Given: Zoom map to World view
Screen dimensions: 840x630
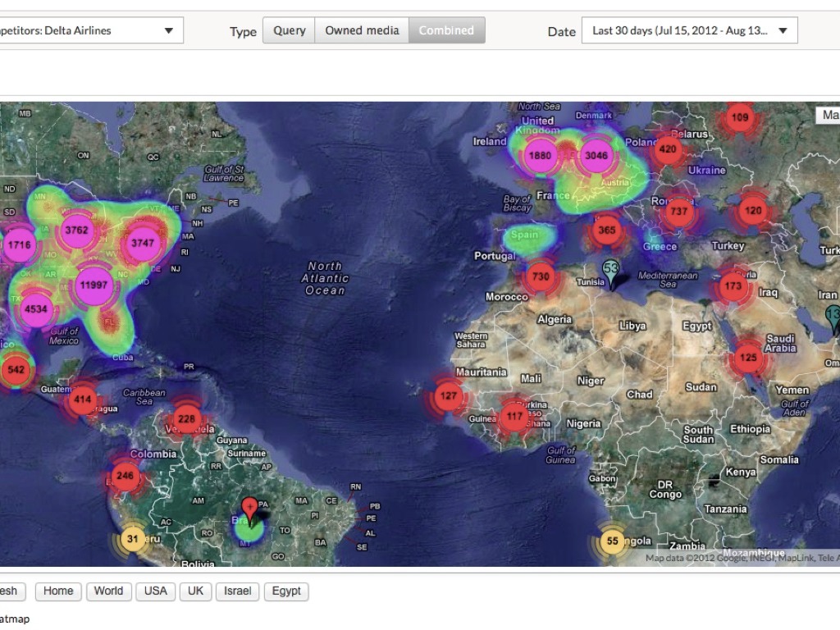Looking at the screenshot, I should click(x=108, y=591).
